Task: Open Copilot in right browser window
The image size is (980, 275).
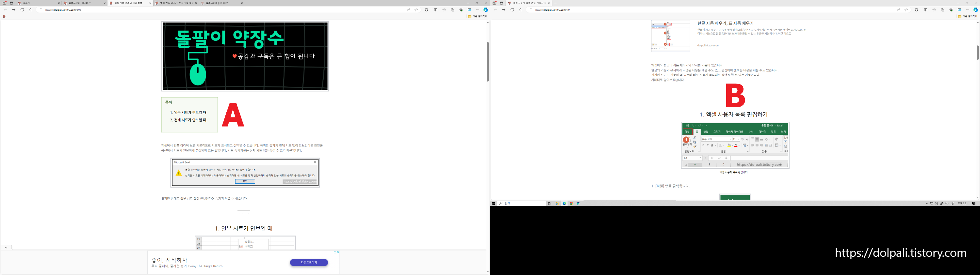Action: 975,10
